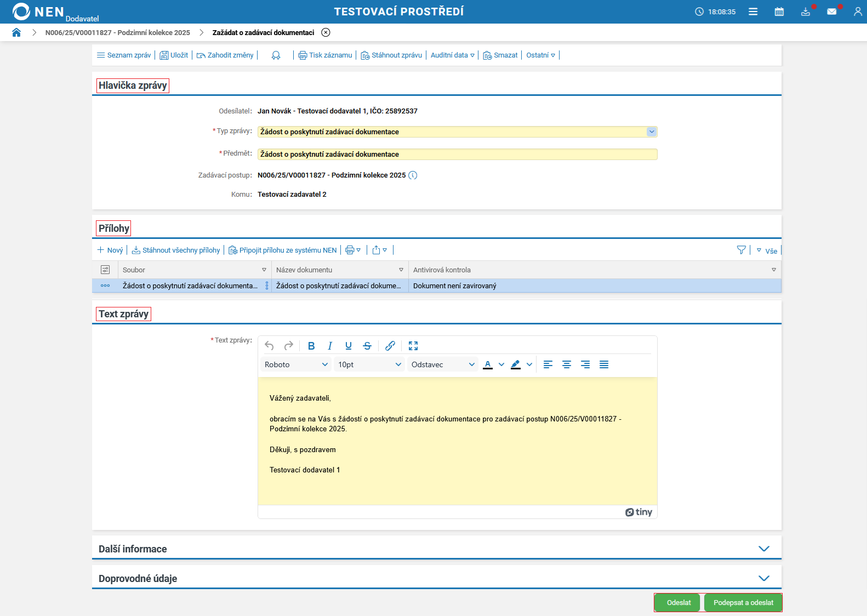Click the filter funnel icon in Přílohy

(741, 250)
